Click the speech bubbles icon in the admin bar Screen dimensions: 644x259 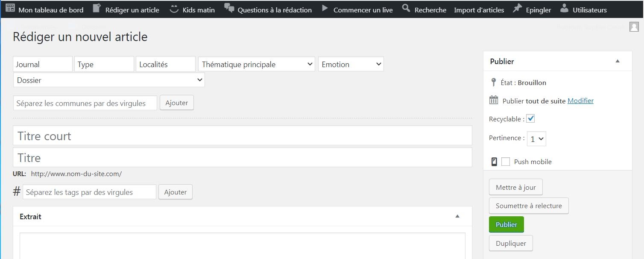[x=229, y=9]
